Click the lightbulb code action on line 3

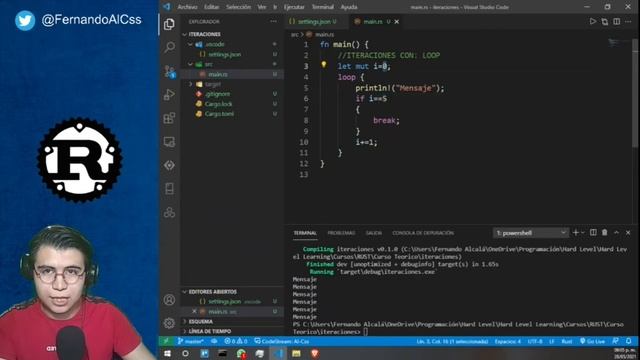pyautogui.click(x=324, y=64)
